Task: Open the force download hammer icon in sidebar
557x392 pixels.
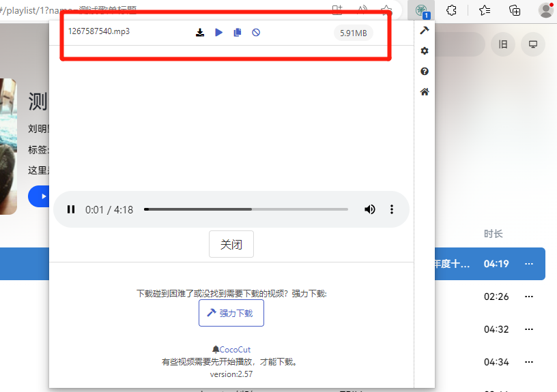Action: [425, 31]
